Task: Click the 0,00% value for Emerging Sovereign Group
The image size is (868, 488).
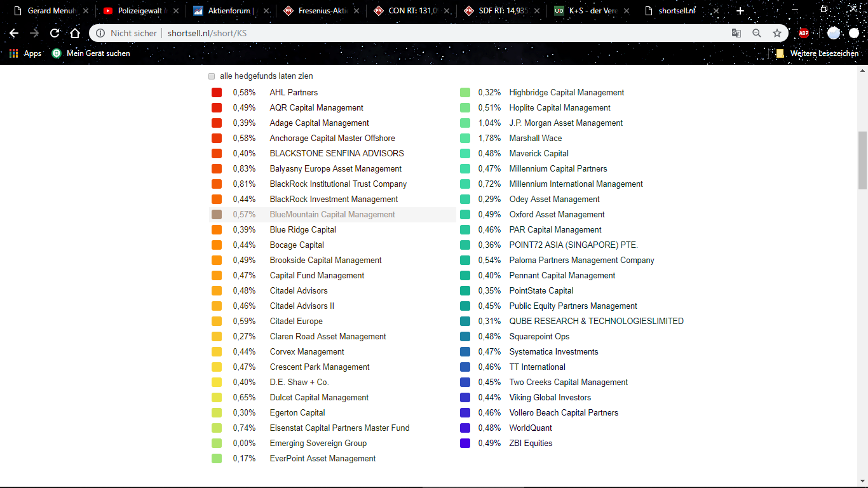Action: [244, 443]
